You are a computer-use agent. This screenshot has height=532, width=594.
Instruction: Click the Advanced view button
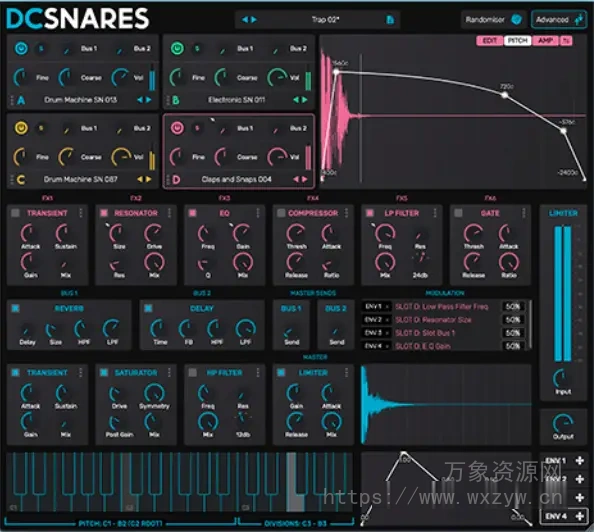(559, 20)
